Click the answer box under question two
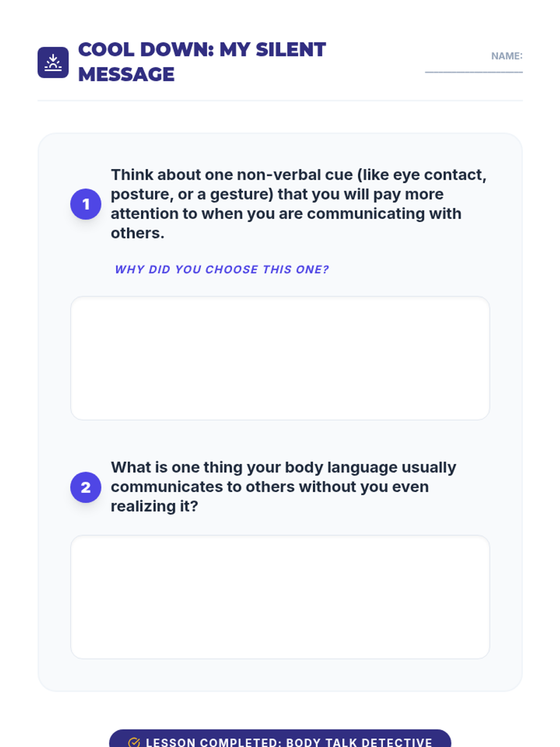Screen dimensions: 560x747 pos(280,597)
